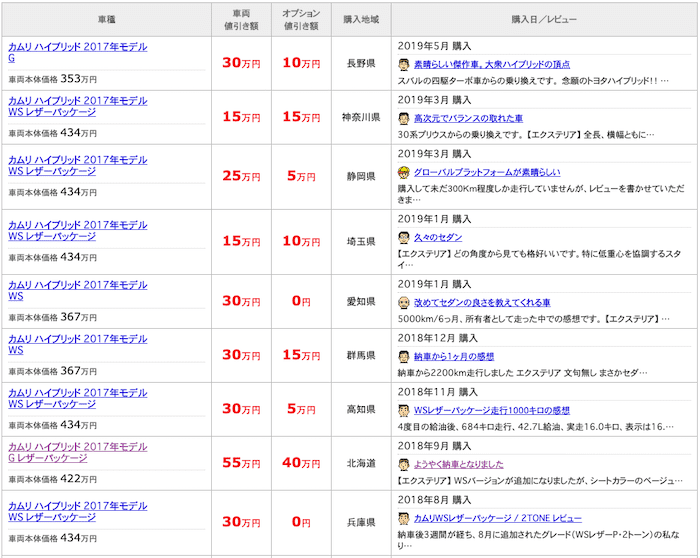Read review 高次元でバランスの取れた車
This screenshot has height=558, width=700.
[468, 119]
